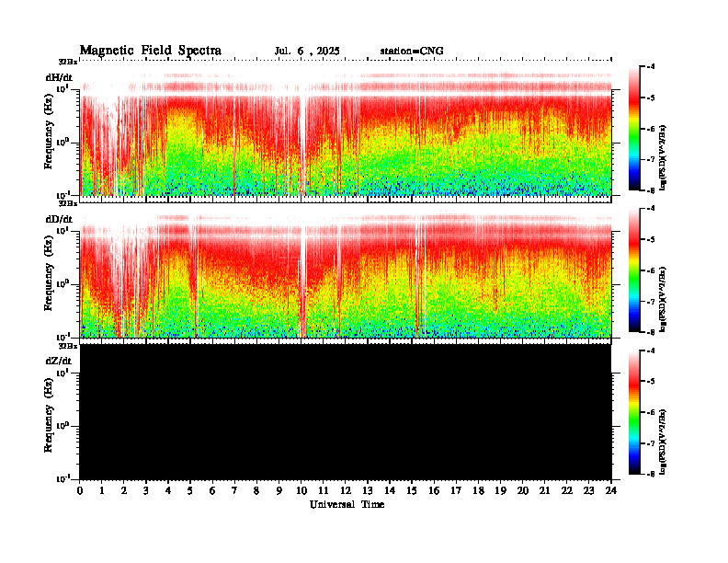Image resolution: width=728 pixels, height=563 pixels.
Task: Click hour tick label '7' on time axis
Action: click(x=234, y=490)
